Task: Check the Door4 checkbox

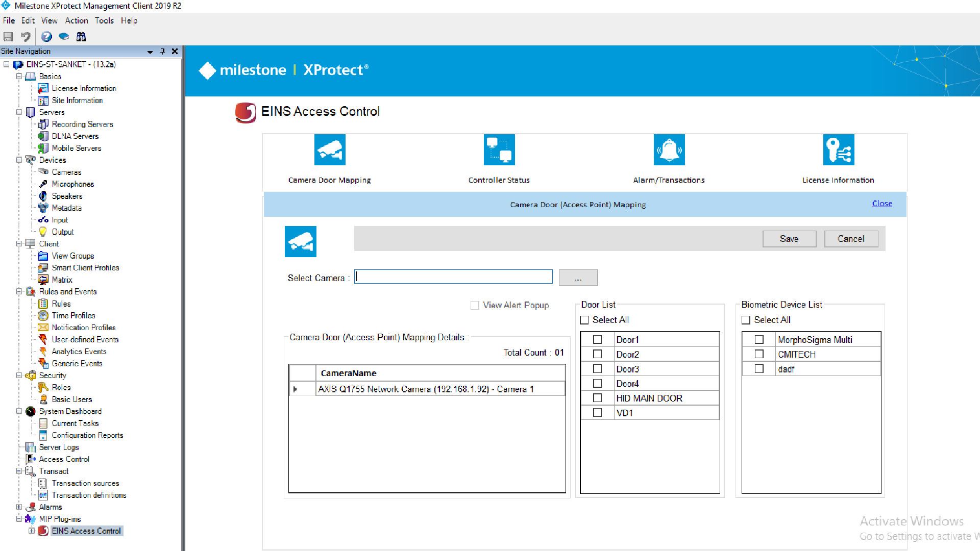Action: pyautogui.click(x=598, y=384)
